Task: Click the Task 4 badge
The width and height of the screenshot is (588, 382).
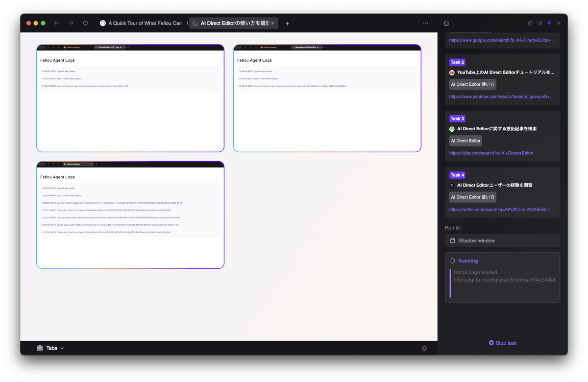Action: click(457, 175)
